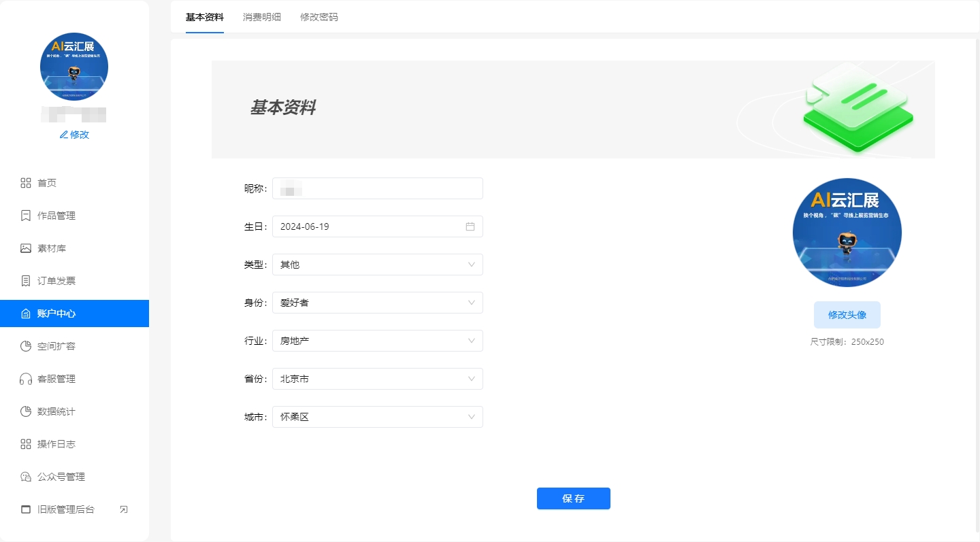This screenshot has width=980, height=542.
Task: Open the 行业 industry dropdown showing 房地产
Action: (x=471, y=341)
